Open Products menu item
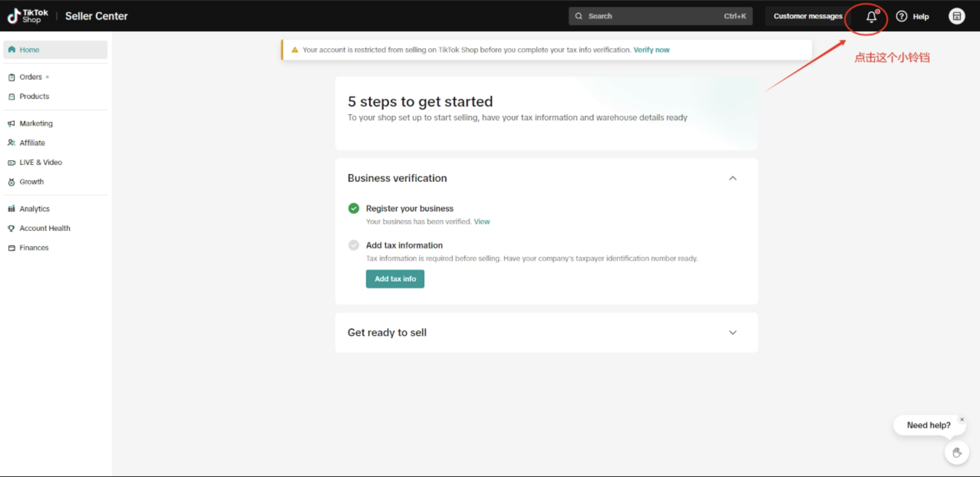 [34, 96]
